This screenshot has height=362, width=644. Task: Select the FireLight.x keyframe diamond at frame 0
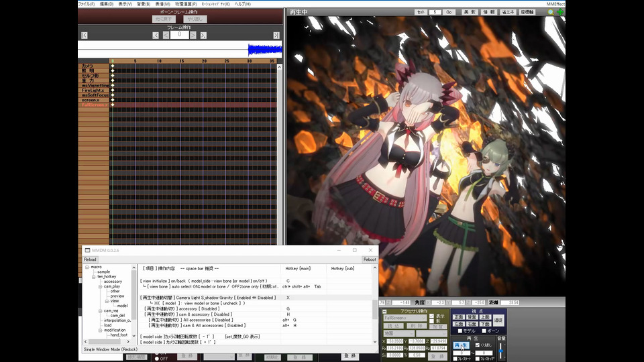click(113, 90)
